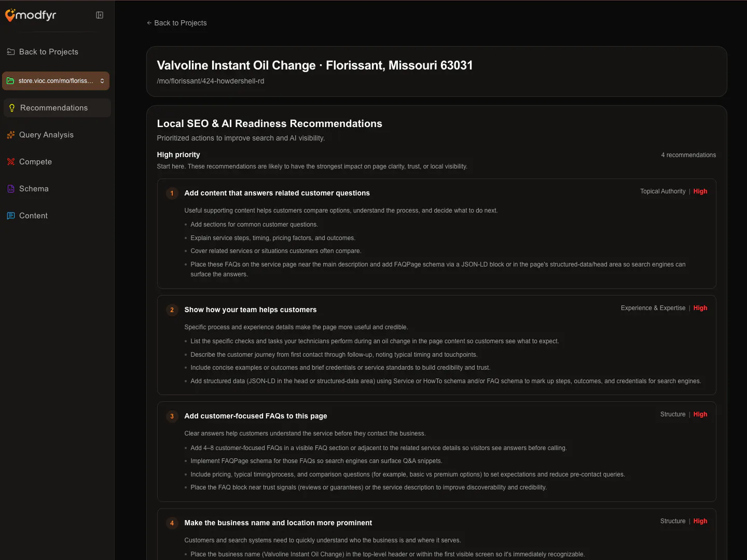Click the High tag beside Topical Authority
The width and height of the screenshot is (747, 560).
coord(700,191)
